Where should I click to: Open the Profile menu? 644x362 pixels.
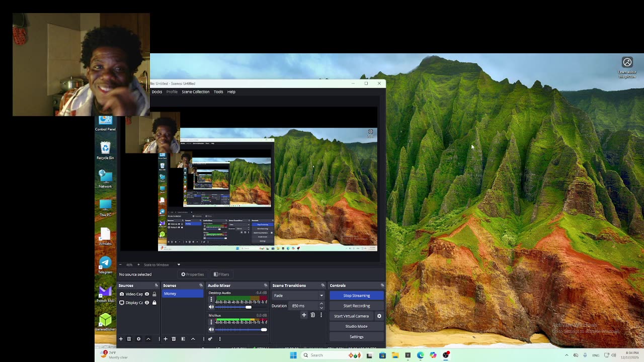pos(172,92)
